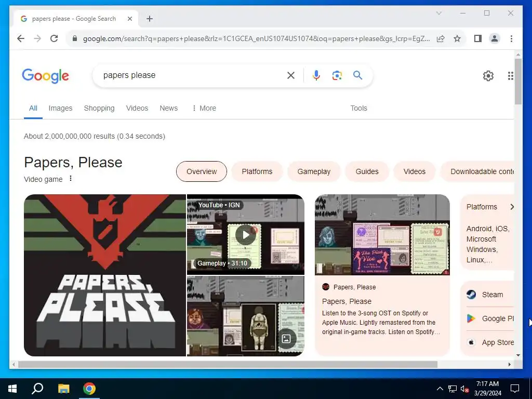This screenshot has height=399, width=532.
Task: Start voice search with microphone
Action: pos(316,75)
